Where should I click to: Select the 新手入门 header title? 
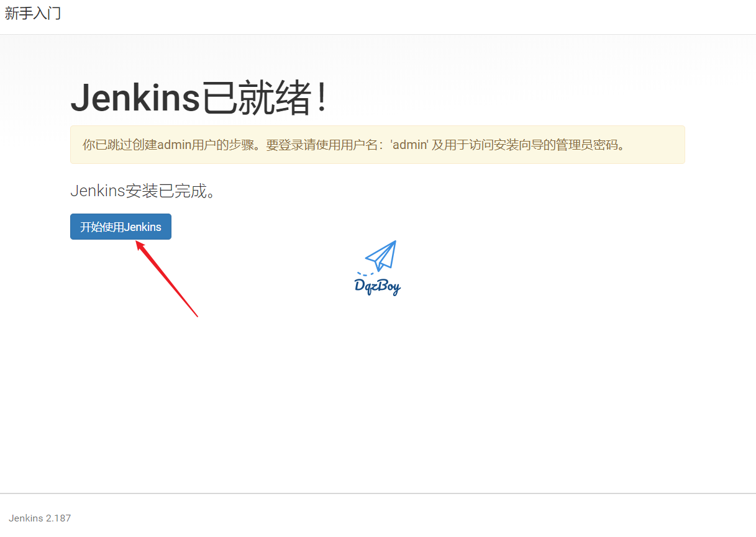pyautogui.click(x=33, y=13)
